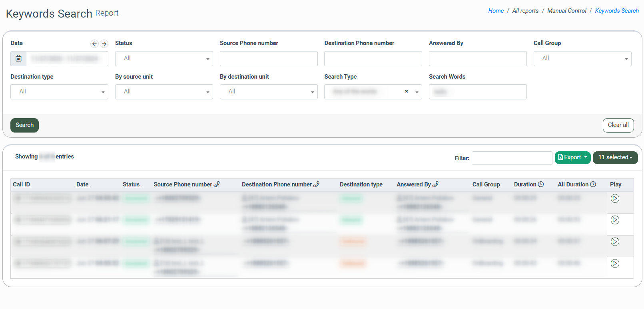Play the third call recording
The image size is (644, 309).
coord(615,242)
